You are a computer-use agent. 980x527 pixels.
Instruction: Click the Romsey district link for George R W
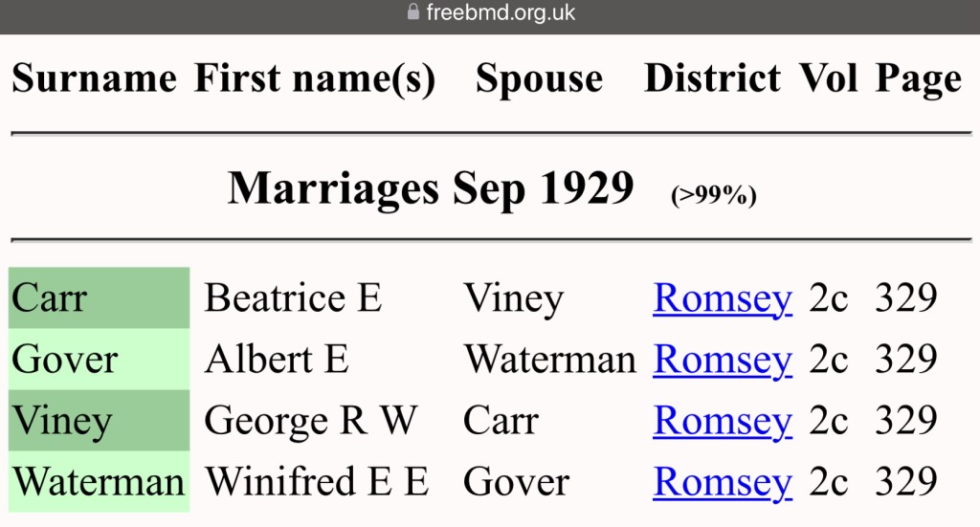click(723, 421)
